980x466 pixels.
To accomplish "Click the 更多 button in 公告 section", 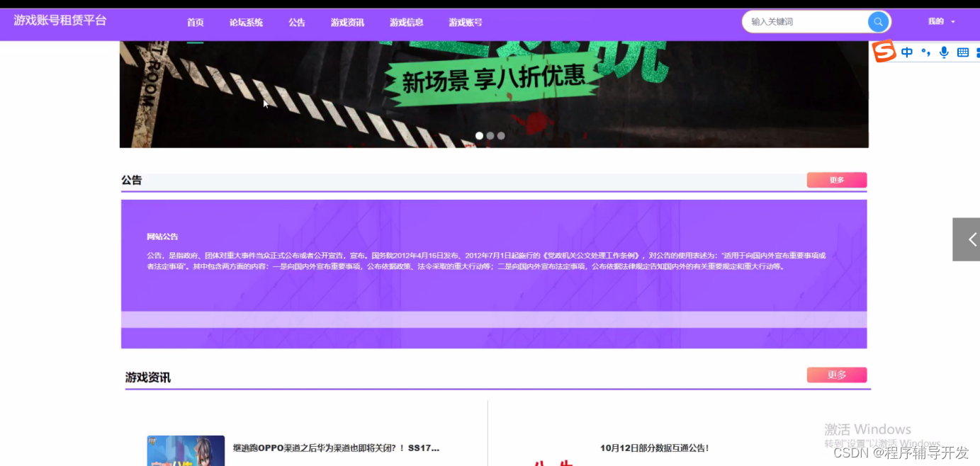I will [837, 180].
